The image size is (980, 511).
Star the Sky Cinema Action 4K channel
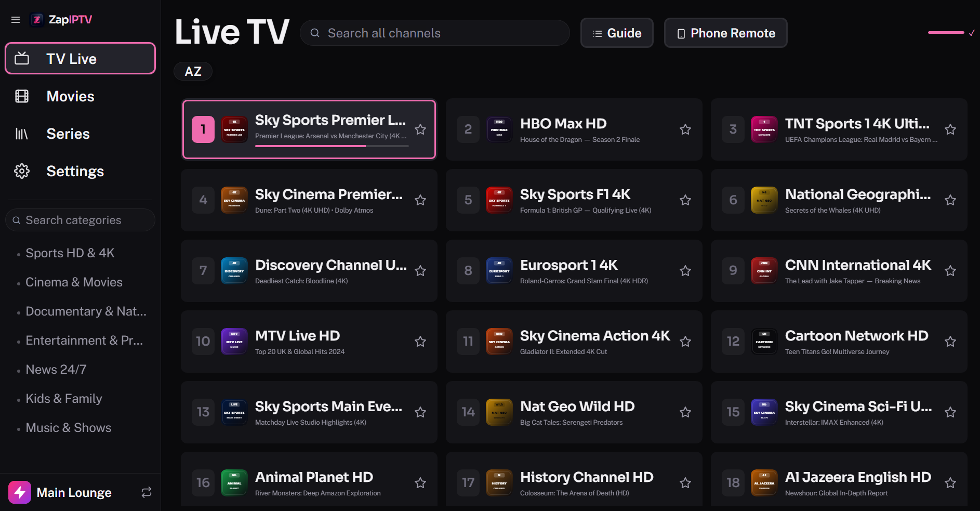pos(685,342)
